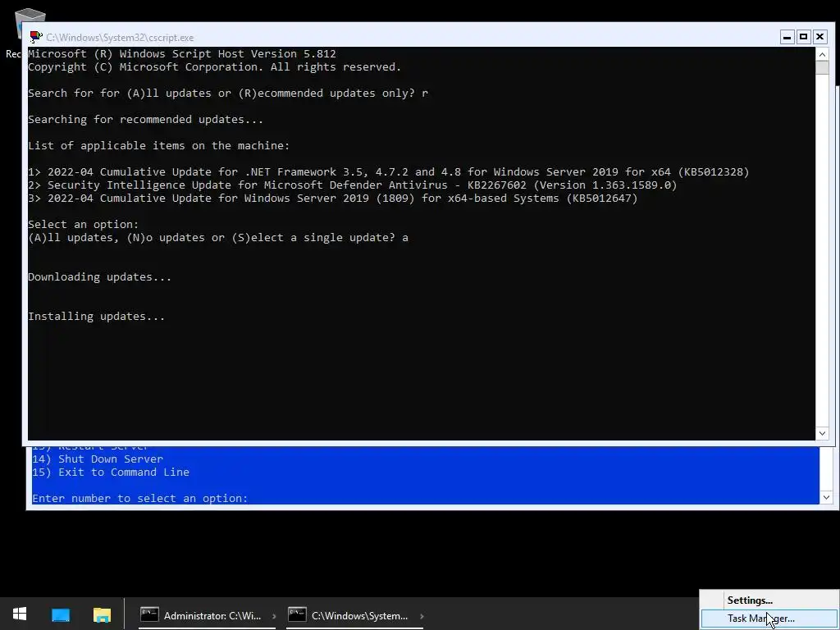Click the Security Intelligence Update KB2267602 line
The image size is (840, 630).
click(353, 185)
